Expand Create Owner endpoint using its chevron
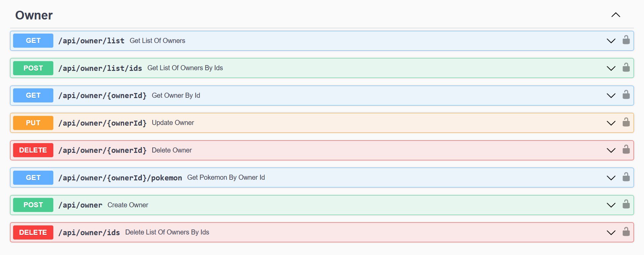644x255 pixels. (611, 205)
